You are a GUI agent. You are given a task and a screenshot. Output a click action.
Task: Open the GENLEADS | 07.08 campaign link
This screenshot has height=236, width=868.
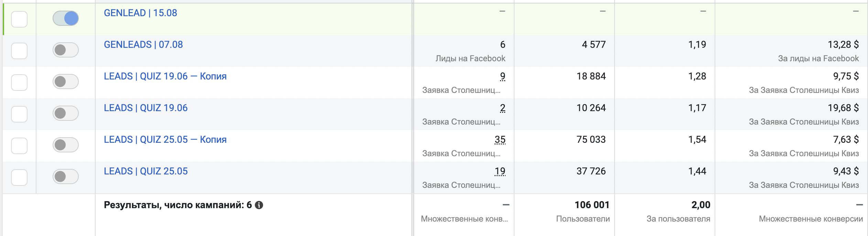tap(143, 45)
